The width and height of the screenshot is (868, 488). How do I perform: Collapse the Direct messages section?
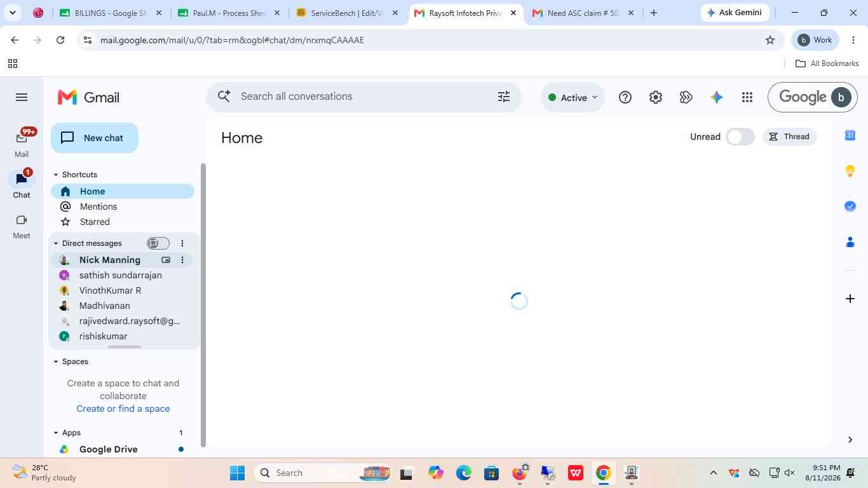pyautogui.click(x=56, y=243)
